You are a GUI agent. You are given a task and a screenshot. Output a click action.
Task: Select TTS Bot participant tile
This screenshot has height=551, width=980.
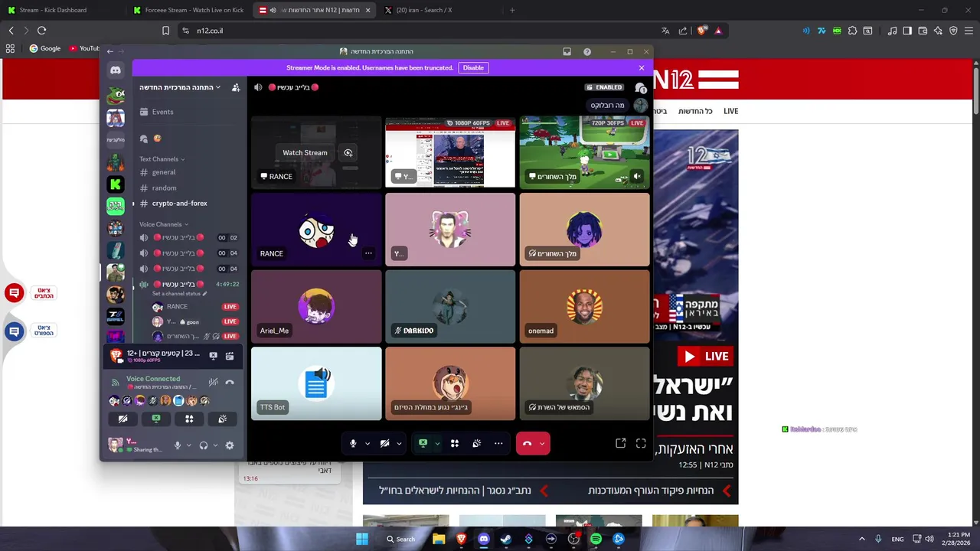click(x=316, y=383)
